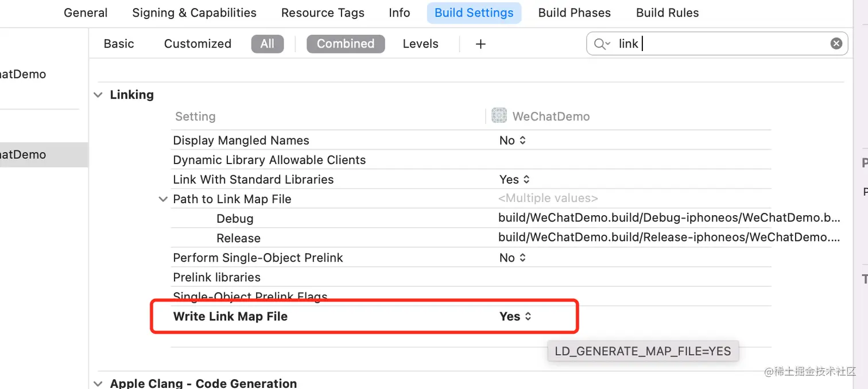Open the Write Link Map File Yes dropdown

tap(515, 316)
